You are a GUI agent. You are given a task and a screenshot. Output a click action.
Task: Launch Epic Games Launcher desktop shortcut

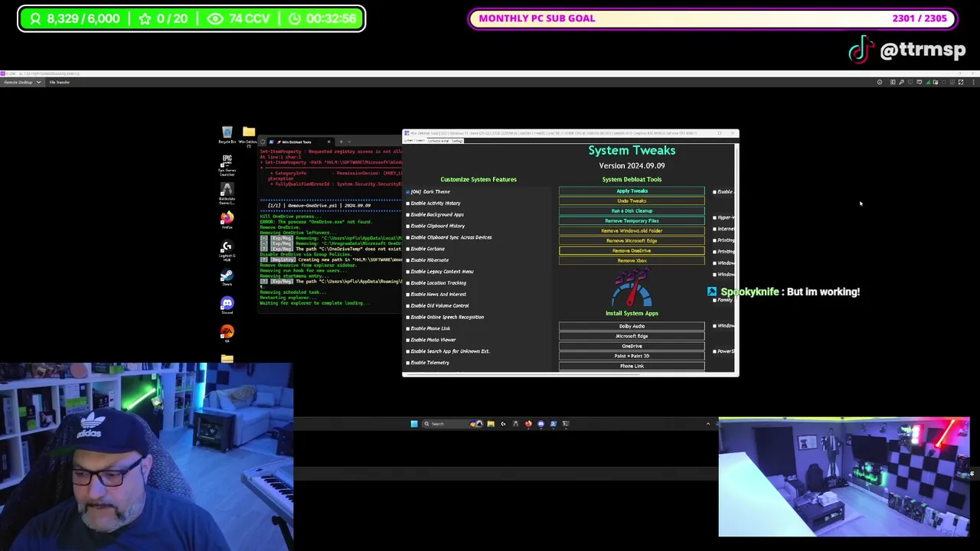(227, 165)
